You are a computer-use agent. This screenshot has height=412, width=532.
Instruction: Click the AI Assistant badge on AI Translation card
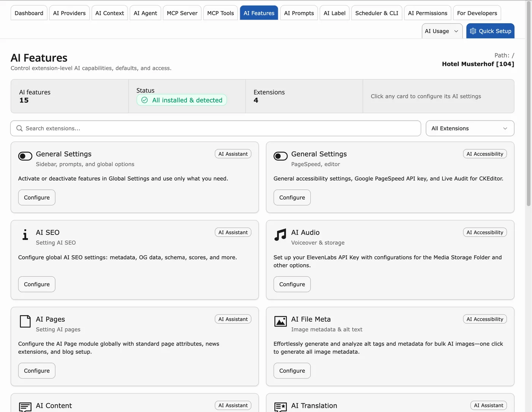pyautogui.click(x=488, y=406)
